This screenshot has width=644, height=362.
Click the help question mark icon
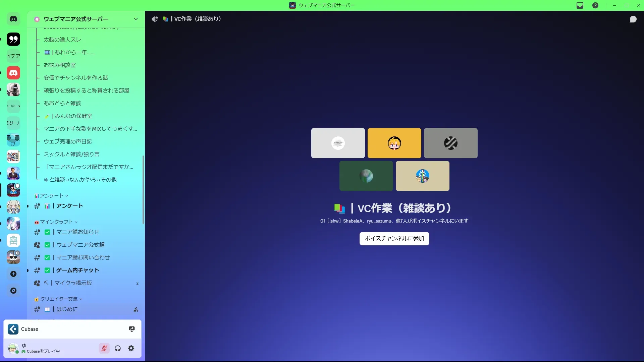(595, 5)
